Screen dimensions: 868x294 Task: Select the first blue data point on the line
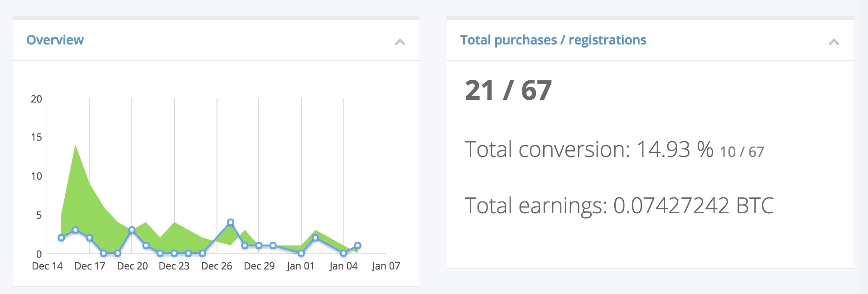tap(61, 238)
